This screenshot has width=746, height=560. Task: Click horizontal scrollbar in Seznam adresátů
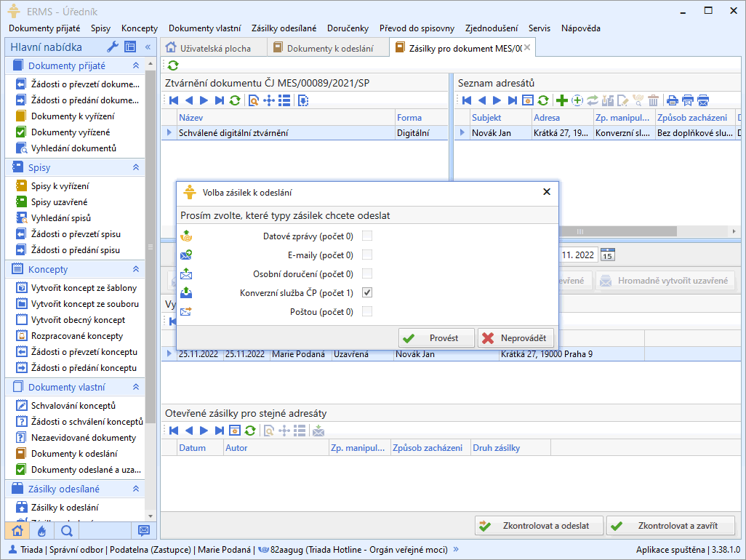coord(579,231)
